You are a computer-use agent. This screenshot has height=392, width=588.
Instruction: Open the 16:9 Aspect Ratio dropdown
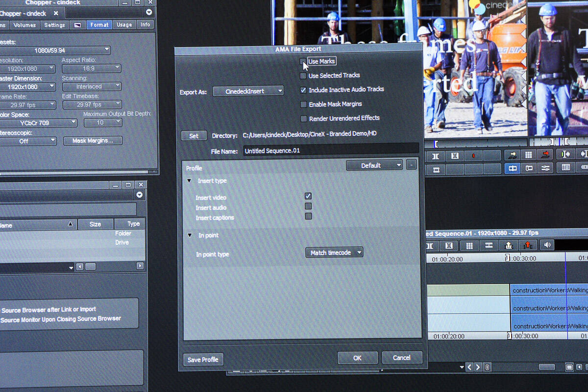[91, 69]
